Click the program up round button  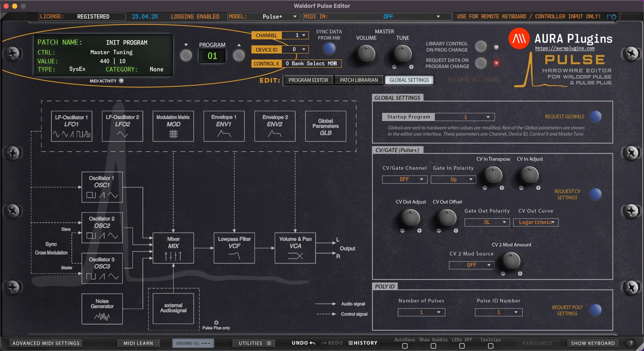[x=239, y=55]
